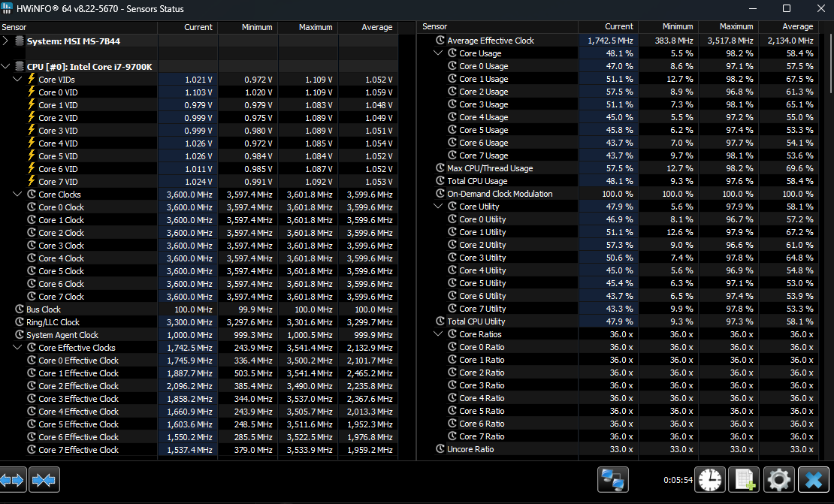Click the lightning icon of Core 0 VID
Screen dimensions: 834x504
[32, 92]
